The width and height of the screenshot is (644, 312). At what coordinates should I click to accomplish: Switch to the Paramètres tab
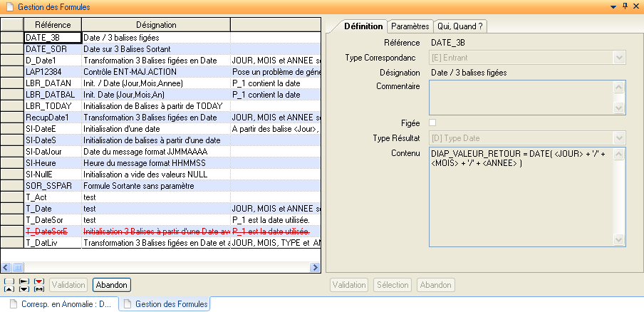click(x=410, y=26)
